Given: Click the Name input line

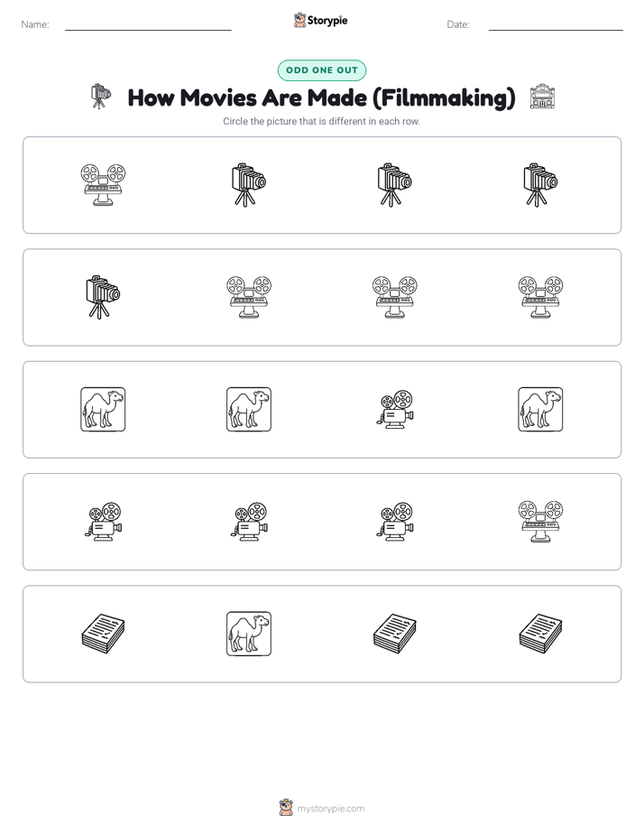Looking at the screenshot, I should tap(148, 25).
